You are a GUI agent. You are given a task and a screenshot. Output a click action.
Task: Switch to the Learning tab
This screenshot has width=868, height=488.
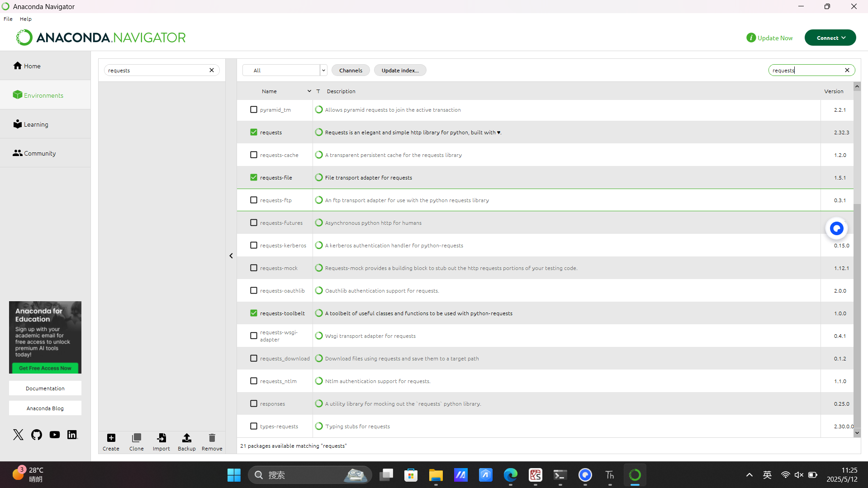(45, 124)
